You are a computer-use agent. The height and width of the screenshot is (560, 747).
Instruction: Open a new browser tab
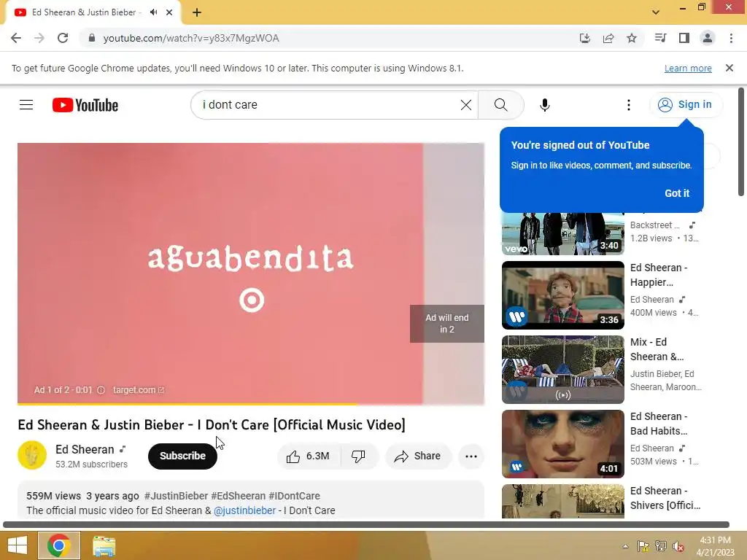tap(197, 12)
